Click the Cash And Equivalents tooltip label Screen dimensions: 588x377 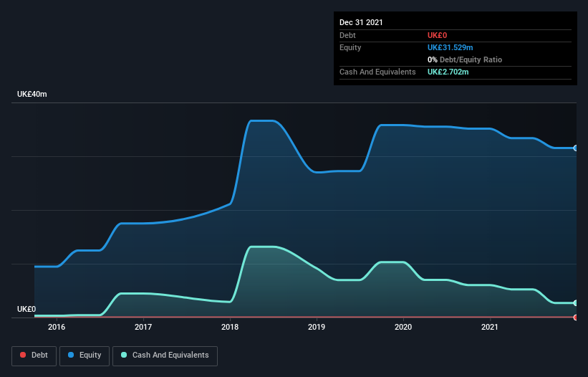377,72
